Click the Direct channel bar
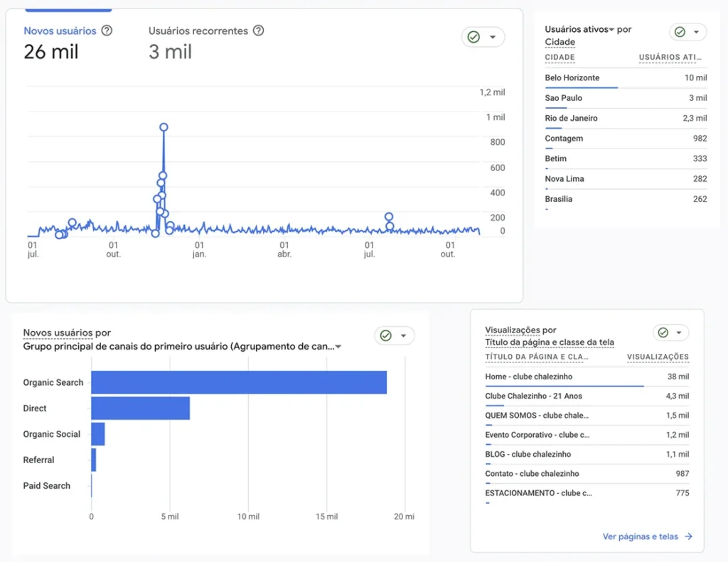The width and height of the screenshot is (728, 562). pos(140,409)
